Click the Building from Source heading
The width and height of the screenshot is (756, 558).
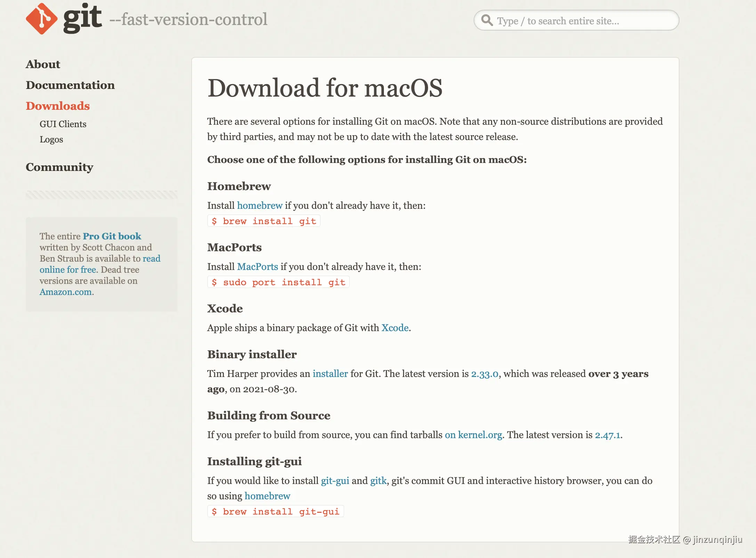click(x=269, y=416)
